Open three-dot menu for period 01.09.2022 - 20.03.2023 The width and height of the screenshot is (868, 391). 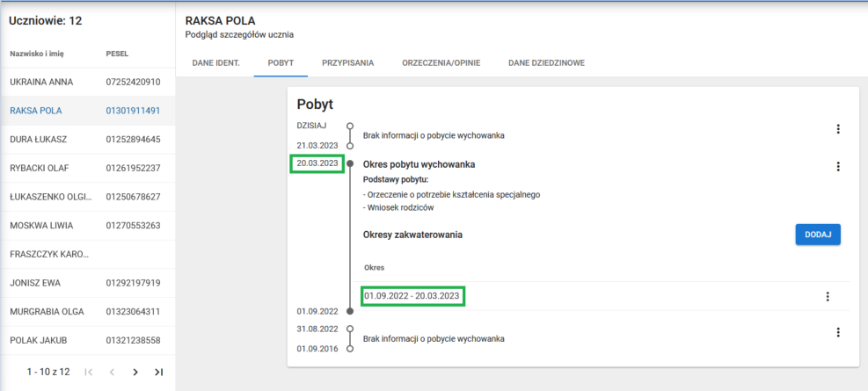[x=827, y=297]
